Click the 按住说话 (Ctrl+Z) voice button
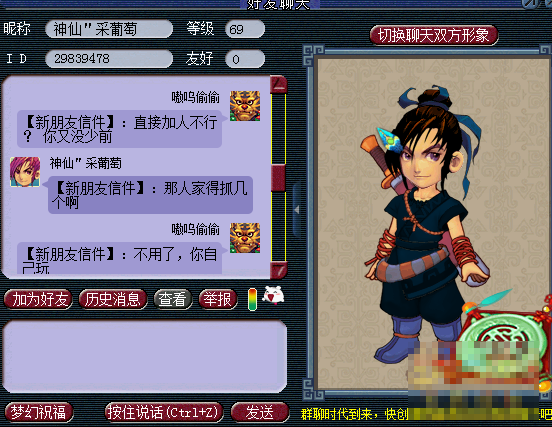Screen dimensions: 552x427 point(164,412)
